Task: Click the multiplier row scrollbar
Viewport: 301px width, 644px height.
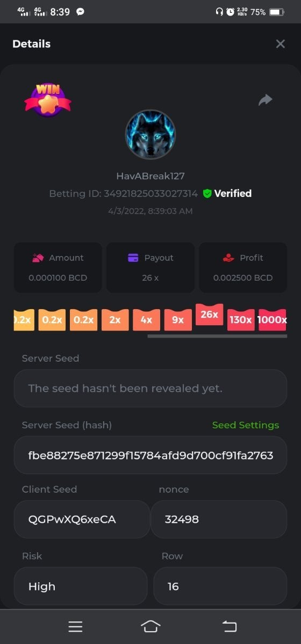Action: [x=217, y=336]
